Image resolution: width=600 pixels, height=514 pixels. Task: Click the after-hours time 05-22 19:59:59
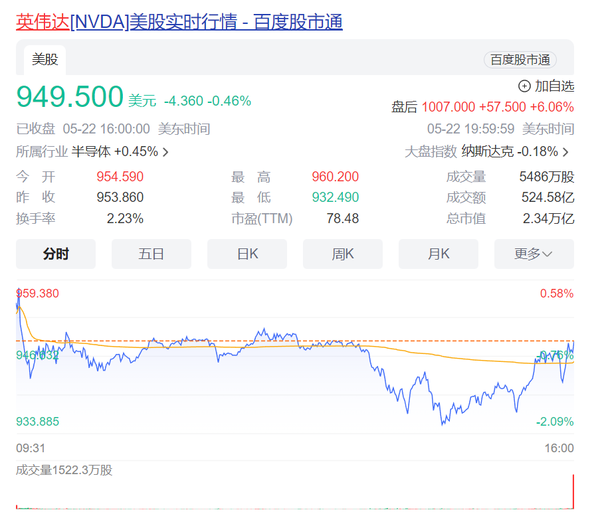(471, 129)
